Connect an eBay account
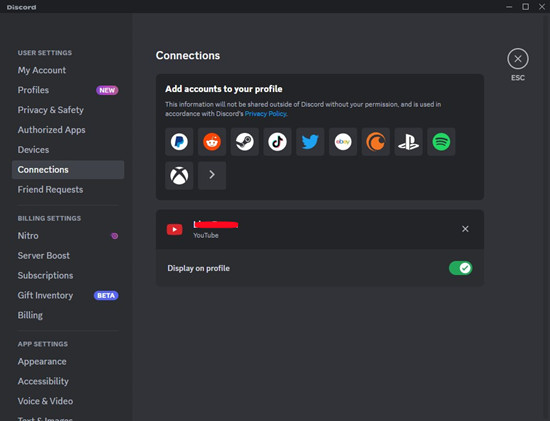 tap(343, 142)
